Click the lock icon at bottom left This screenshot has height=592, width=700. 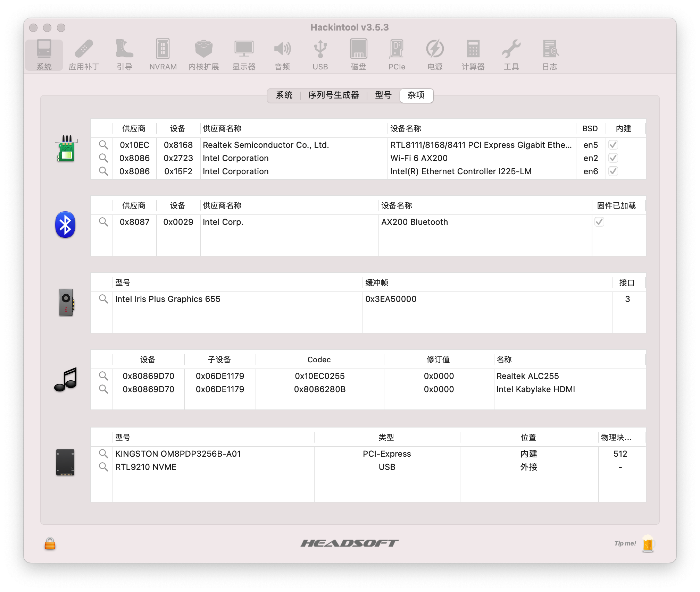pos(50,543)
